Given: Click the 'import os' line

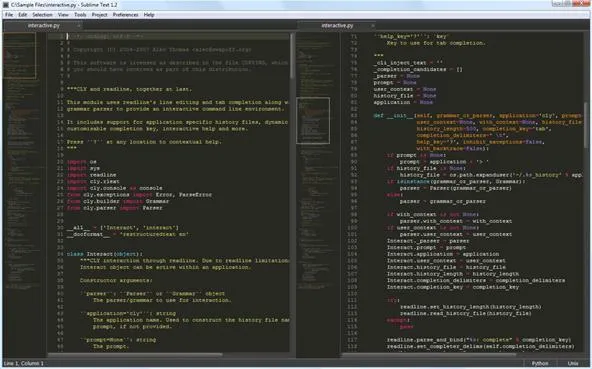Looking at the screenshot, I should coord(82,162).
